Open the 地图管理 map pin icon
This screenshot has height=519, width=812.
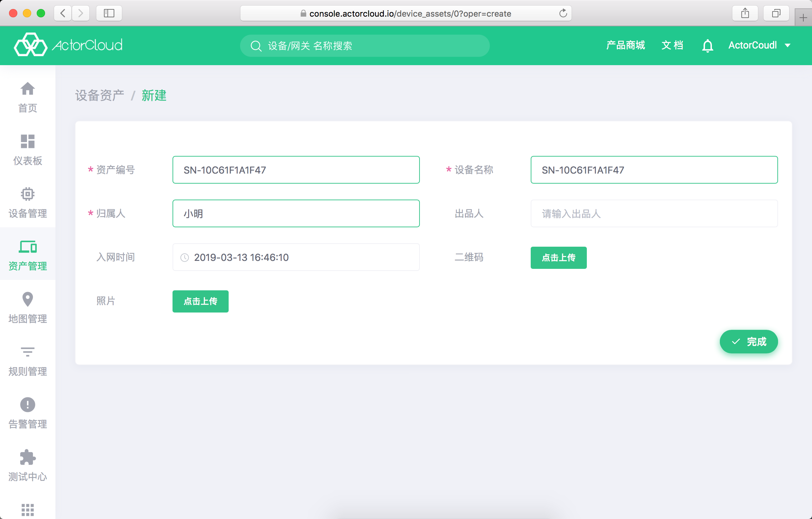pyautogui.click(x=28, y=299)
